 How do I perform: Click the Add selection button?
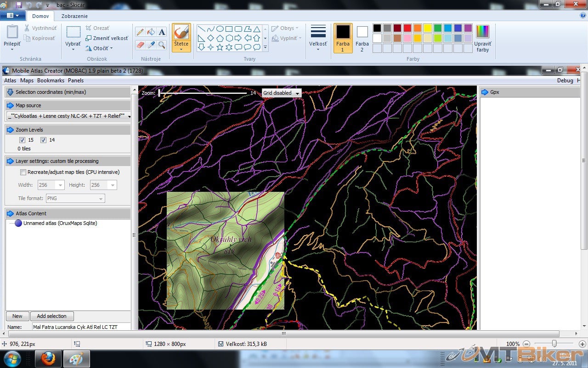pyautogui.click(x=51, y=316)
